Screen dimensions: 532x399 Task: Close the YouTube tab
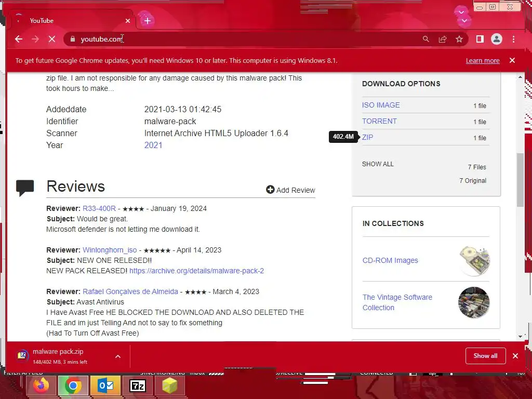[x=128, y=21]
